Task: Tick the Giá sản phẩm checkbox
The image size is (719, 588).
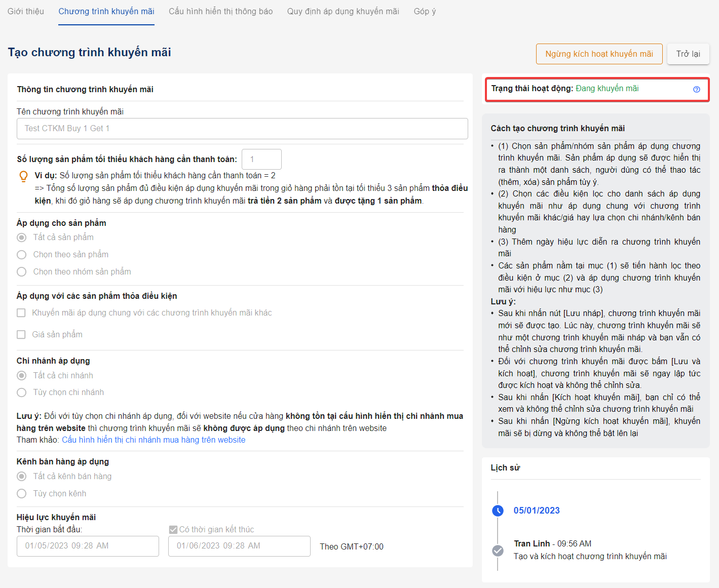Action: pyautogui.click(x=21, y=335)
